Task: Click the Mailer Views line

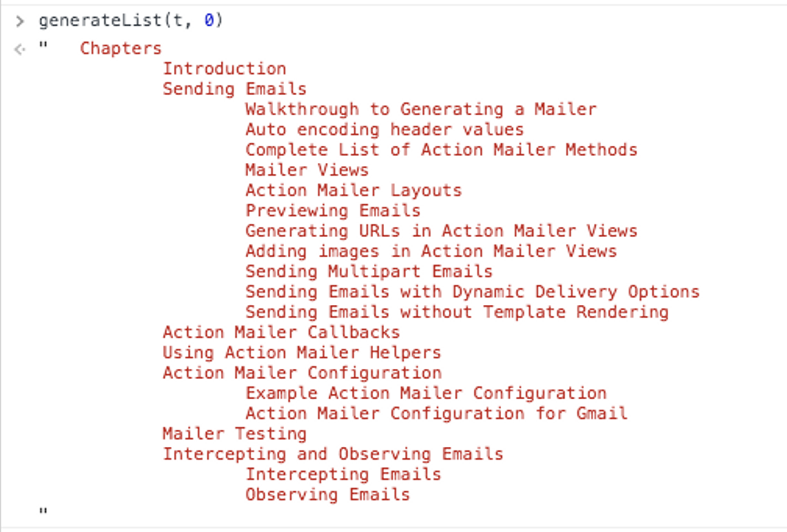Action: click(307, 170)
